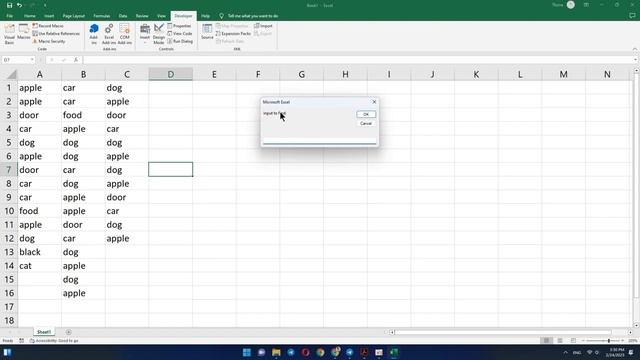Switch to the Insert ribbon tab
The height and width of the screenshot is (360, 640).
[49, 16]
